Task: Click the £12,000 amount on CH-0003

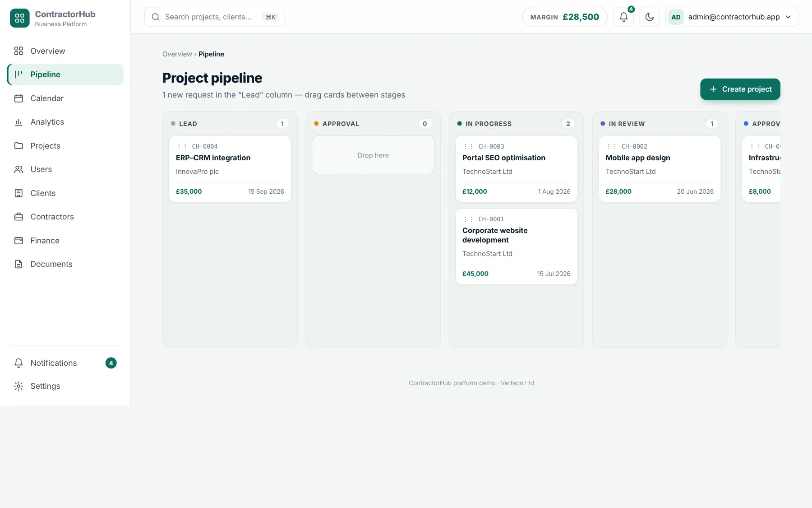Action: point(475,191)
